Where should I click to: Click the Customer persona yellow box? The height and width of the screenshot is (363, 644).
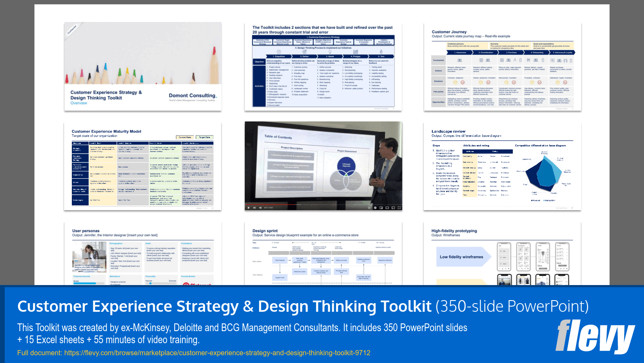click(468, 46)
